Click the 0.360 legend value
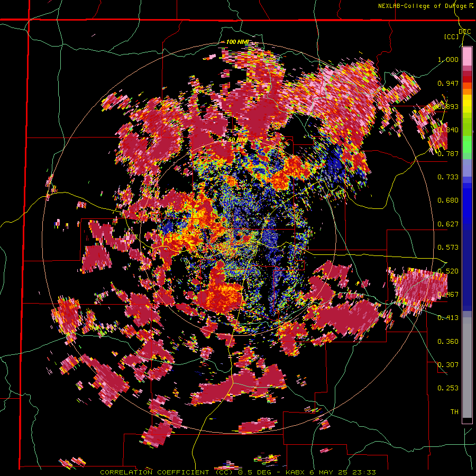The width and height of the screenshot is (476, 476). [448, 342]
